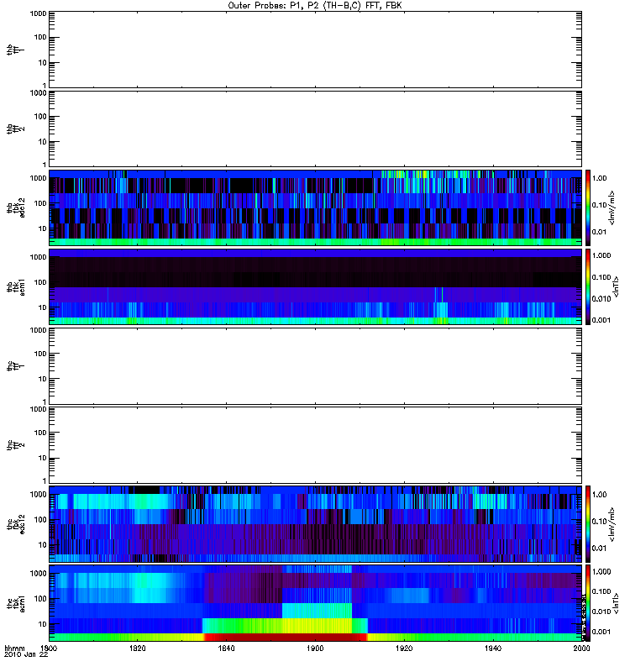Click the '1940' time axis label
The height and width of the screenshot is (672, 630).
coord(493,648)
